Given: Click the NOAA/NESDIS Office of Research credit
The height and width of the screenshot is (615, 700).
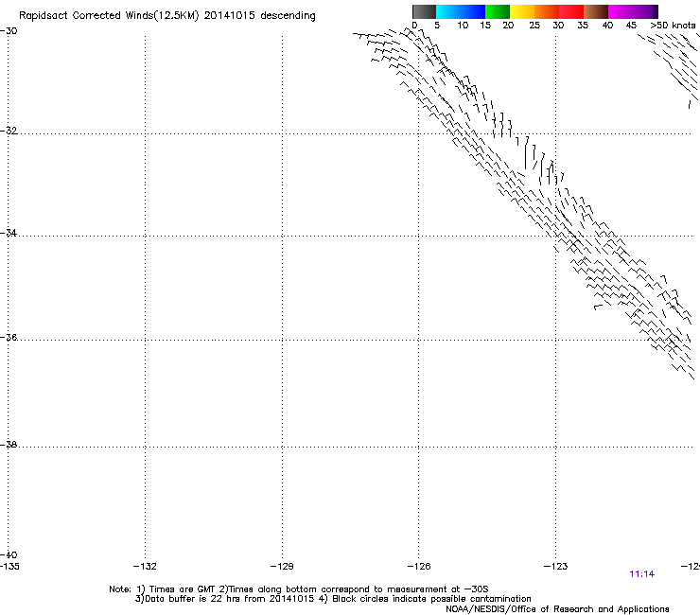Looking at the screenshot, I should 557,609.
